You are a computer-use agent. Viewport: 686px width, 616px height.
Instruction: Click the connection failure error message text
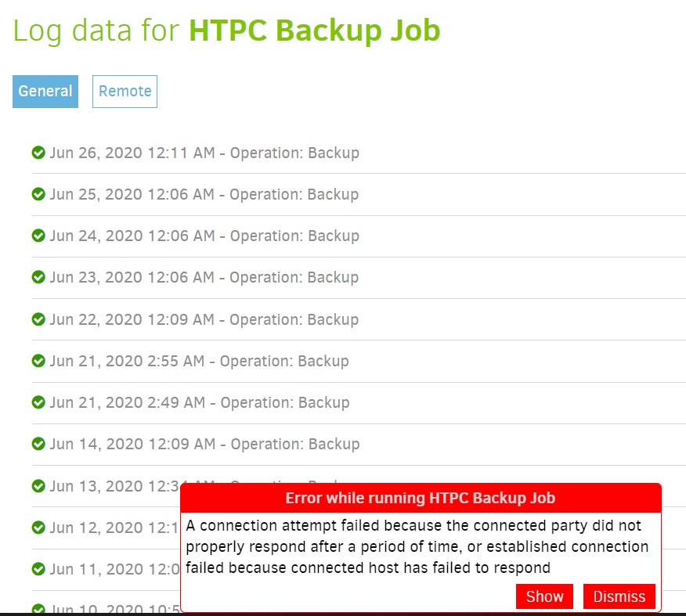421,546
